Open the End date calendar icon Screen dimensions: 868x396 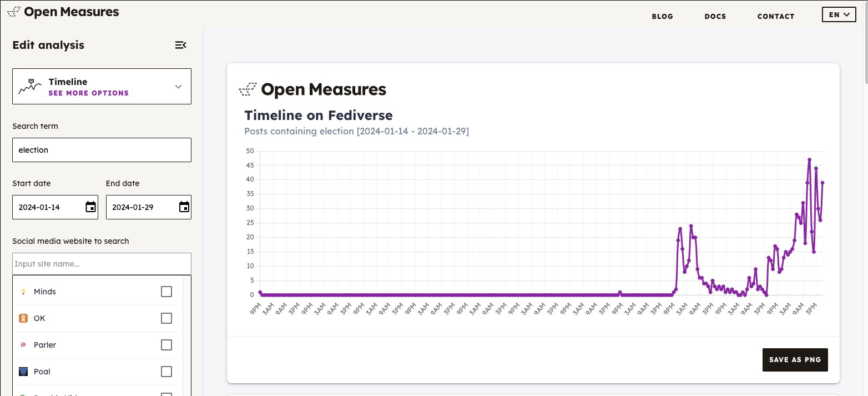[x=184, y=207]
